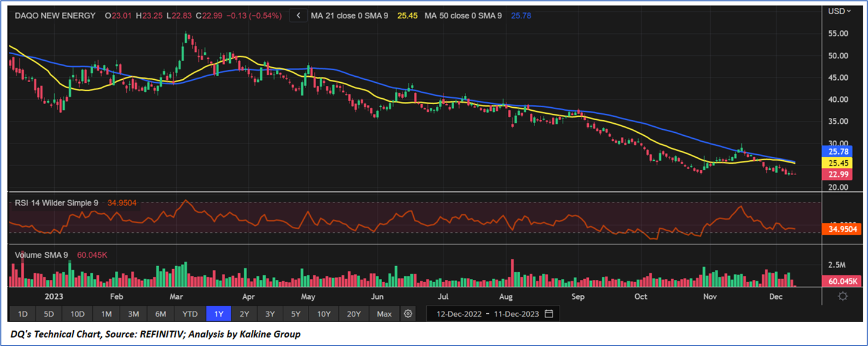Select the 10D time range

(77, 314)
